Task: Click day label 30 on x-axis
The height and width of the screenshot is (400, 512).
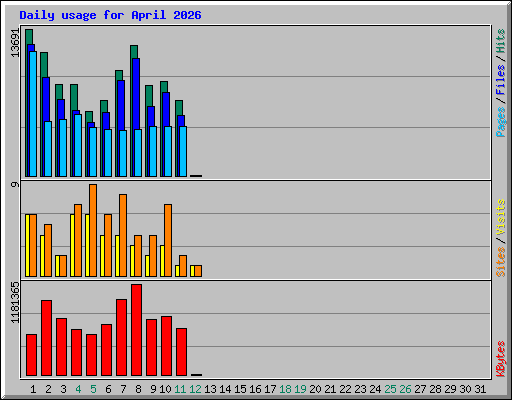Action: pos(465,389)
